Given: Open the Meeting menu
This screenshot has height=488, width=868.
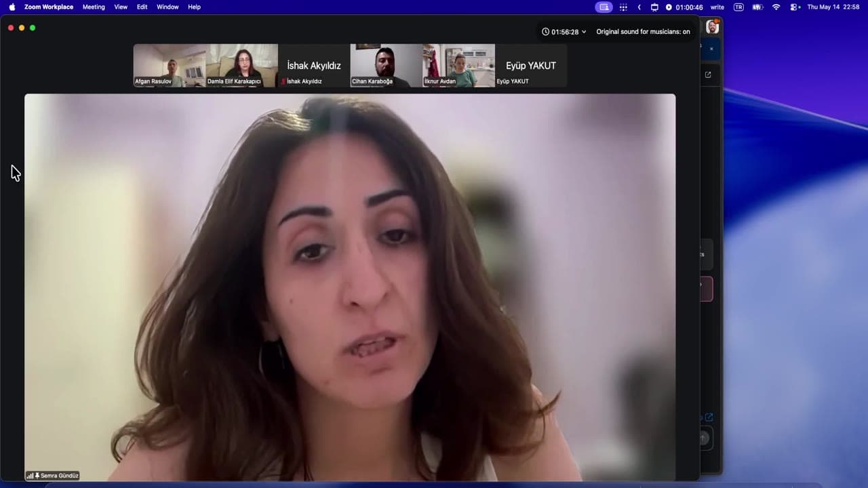Looking at the screenshot, I should pyautogui.click(x=94, y=7).
